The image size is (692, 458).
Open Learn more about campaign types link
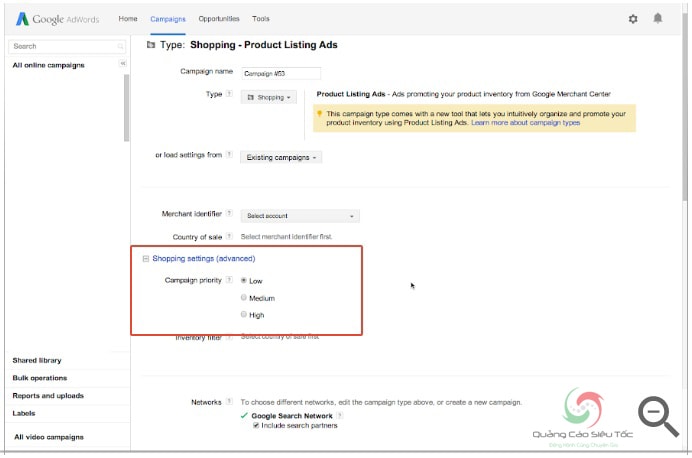click(526, 123)
